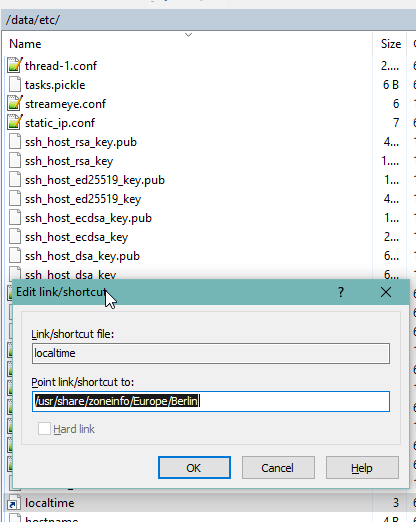This screenshot has height=522, width=416.
Task: Select file streameye.conf
Action: pos(65,104)
